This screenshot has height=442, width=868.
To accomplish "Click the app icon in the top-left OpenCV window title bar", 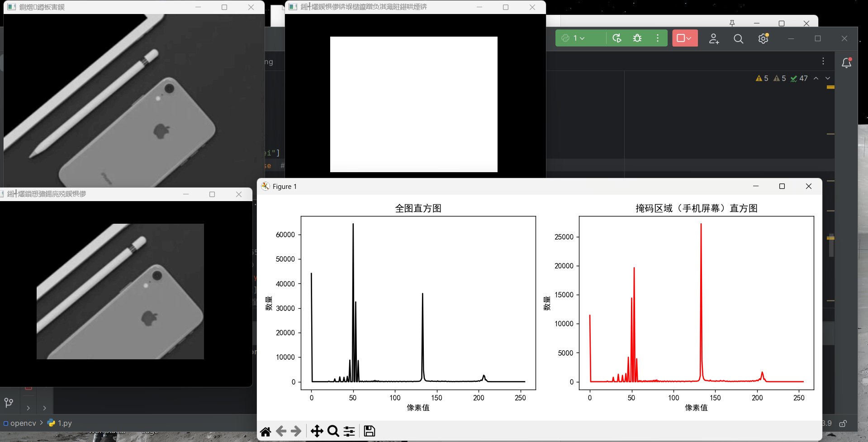I will tap(12, 7).
